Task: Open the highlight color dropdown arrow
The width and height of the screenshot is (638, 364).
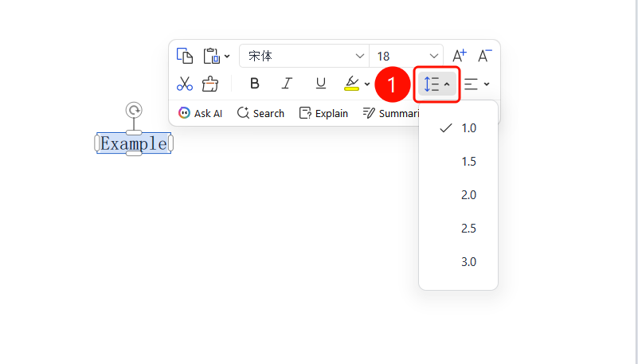Action: pos(367,84)
